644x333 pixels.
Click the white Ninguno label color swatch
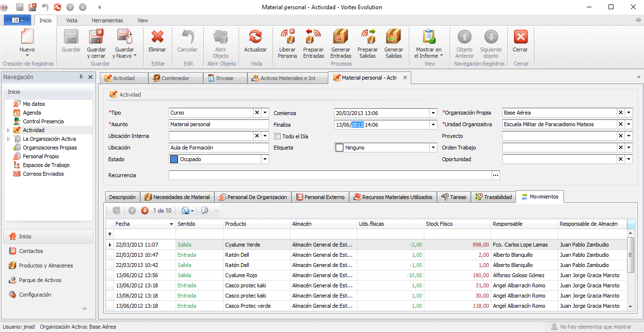click(339, 148)
